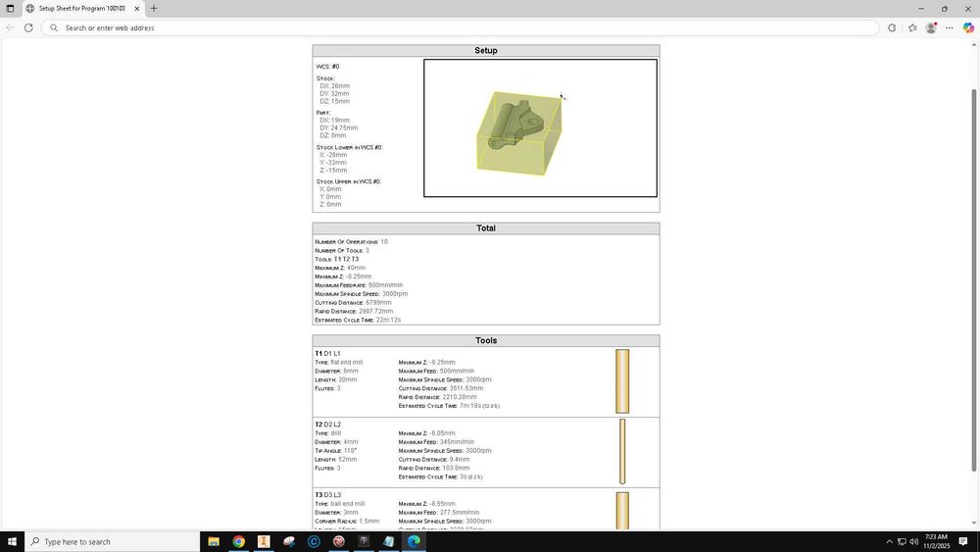The image size is (980, 552).
Task: Click the Type: flat end mill text
Action: point(339,363)
